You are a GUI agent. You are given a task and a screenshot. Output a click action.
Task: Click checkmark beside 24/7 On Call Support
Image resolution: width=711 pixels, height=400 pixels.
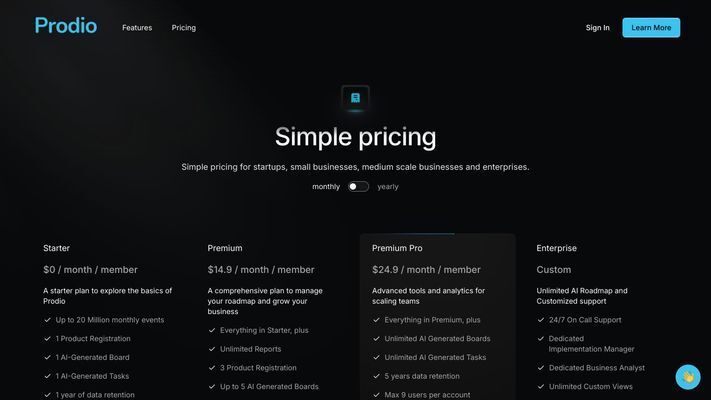[541, 320]
